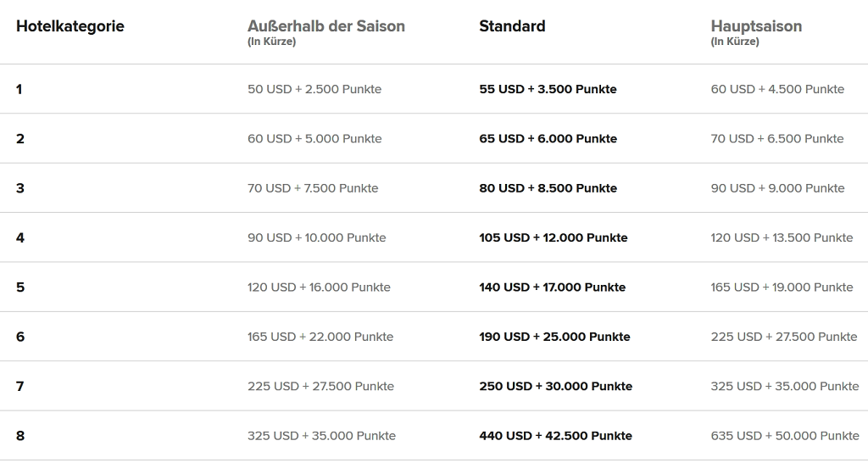
Task: Click the 165 USD + 22.000 Punkte cell
Action: coord(320,337)
